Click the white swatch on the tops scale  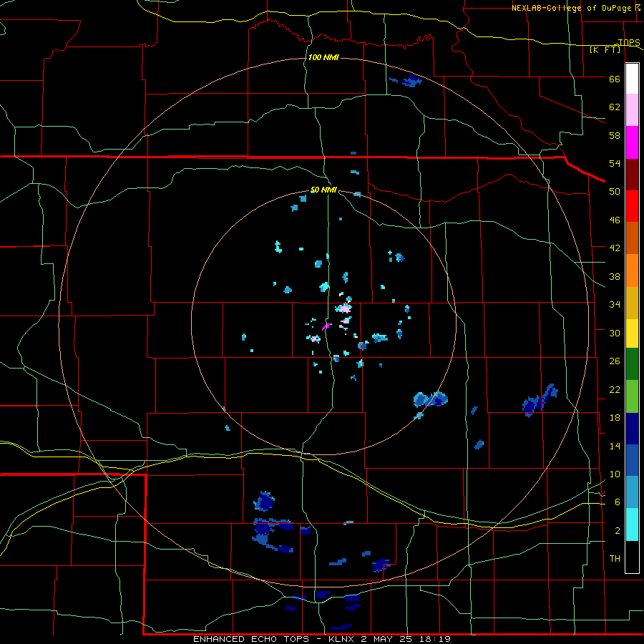point(632,79)
